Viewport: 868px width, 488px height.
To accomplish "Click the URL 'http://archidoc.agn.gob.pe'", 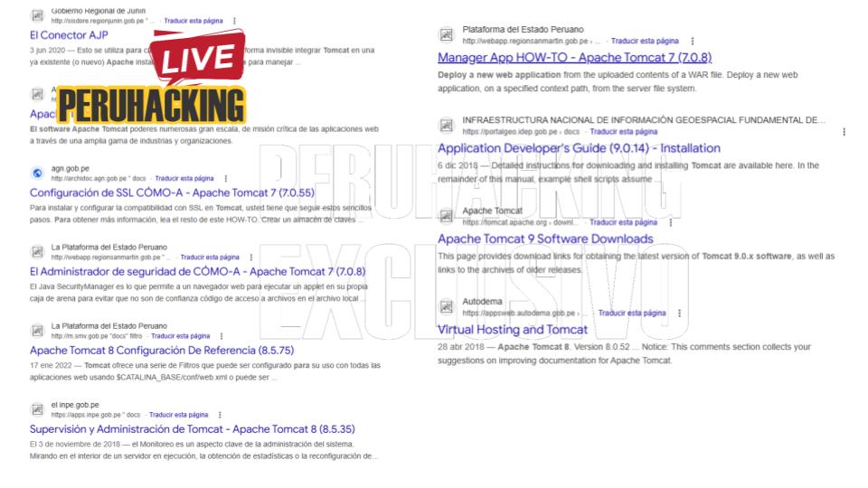I will pyautogui.click(x=90, y=179).
